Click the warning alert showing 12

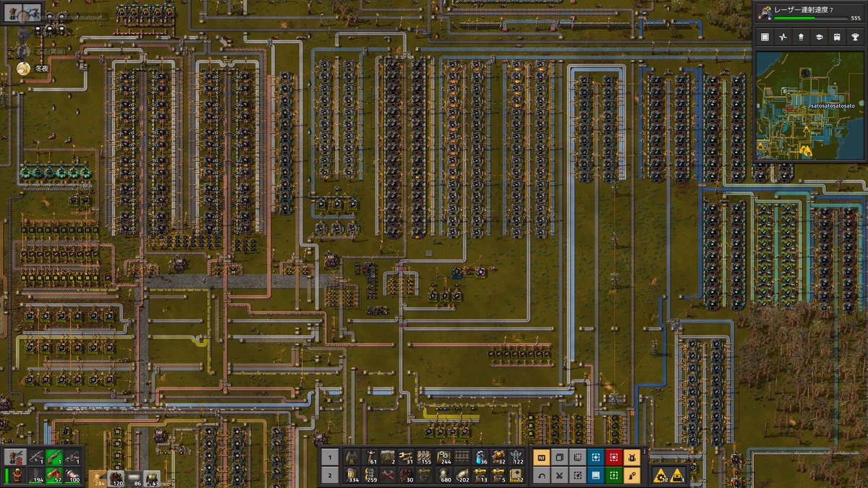(660, 477)
